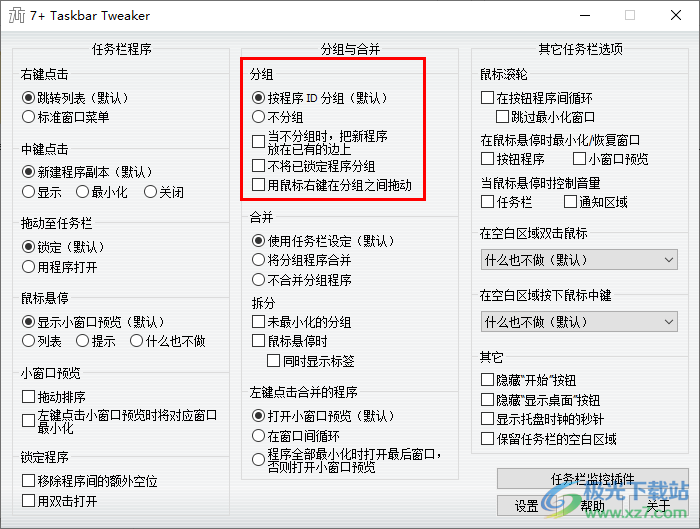Enable 用鼠标右键在分组之间拖动 checkbox

[258, 185]
